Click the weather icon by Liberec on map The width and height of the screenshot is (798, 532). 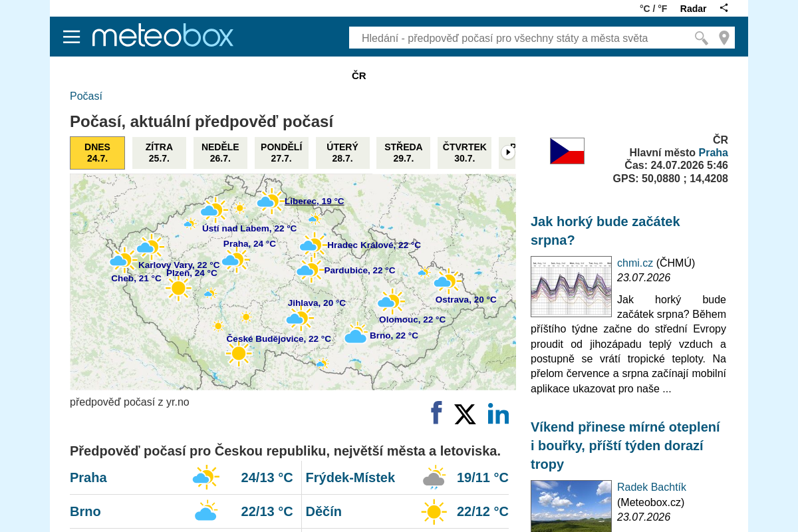click(x=270, y=200)
